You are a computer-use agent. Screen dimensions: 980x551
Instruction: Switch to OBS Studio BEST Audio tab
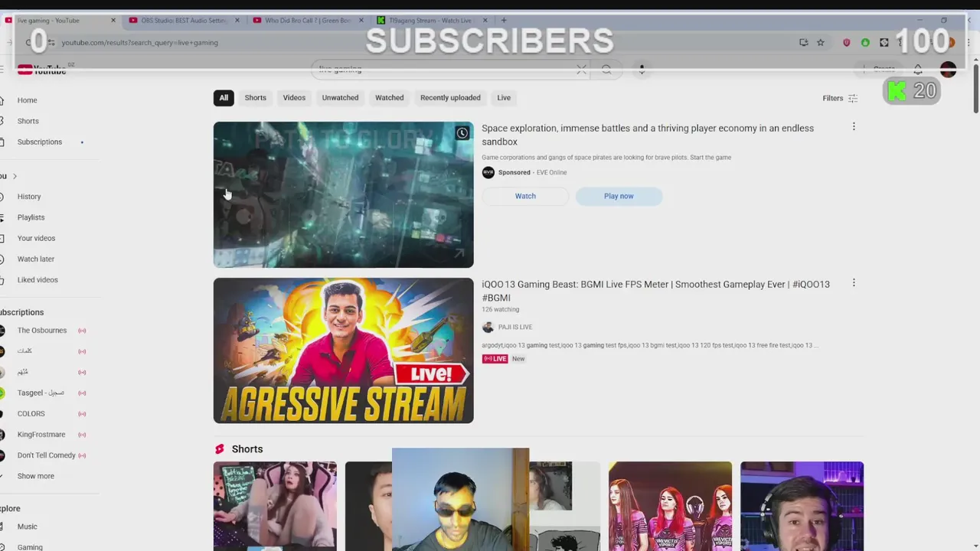coord(184,21)
